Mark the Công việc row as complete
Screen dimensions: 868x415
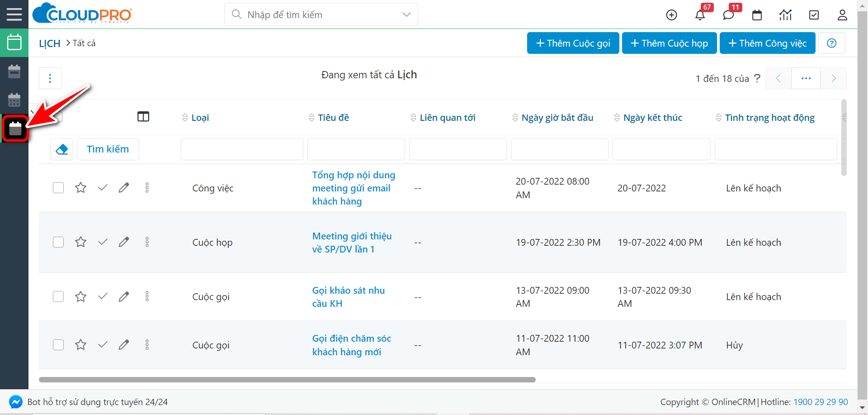tap(103, 188)
